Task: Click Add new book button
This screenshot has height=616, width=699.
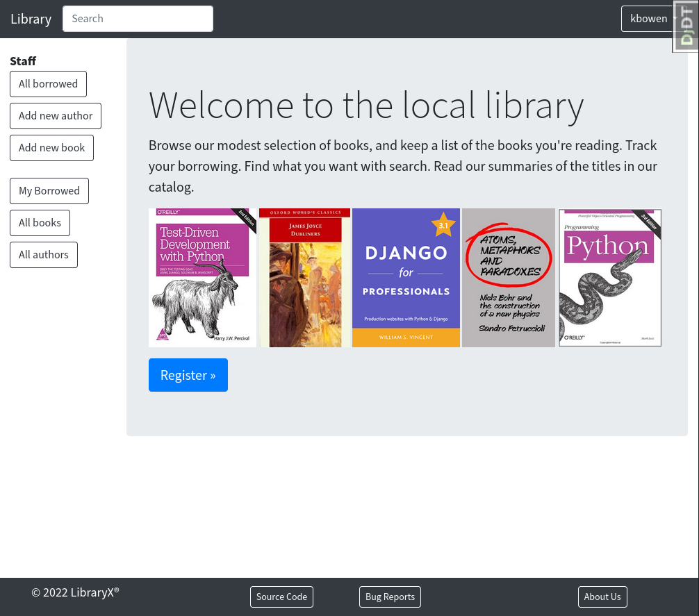Action: click(51, 148)
